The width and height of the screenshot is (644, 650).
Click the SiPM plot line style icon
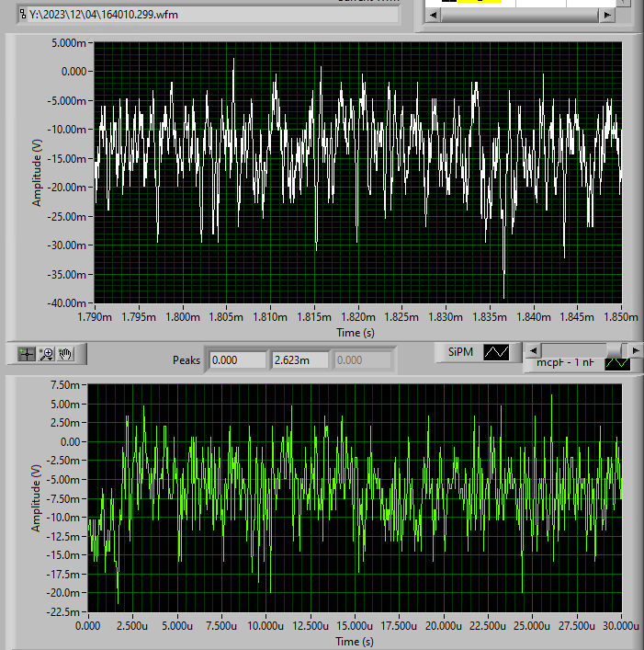[x=497, y=351]
